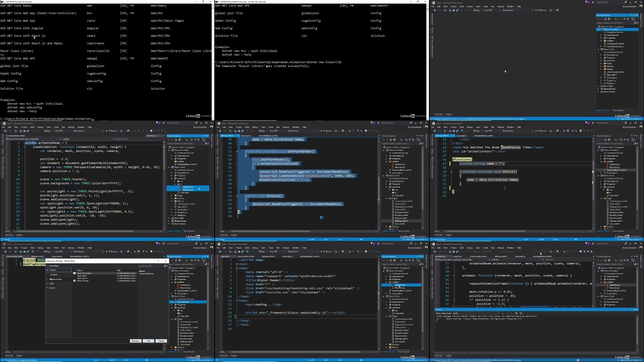Close the Output panel with its X icon
This screenshot has width=644, height=362.
pyautogui.click(x=637, y=309)
